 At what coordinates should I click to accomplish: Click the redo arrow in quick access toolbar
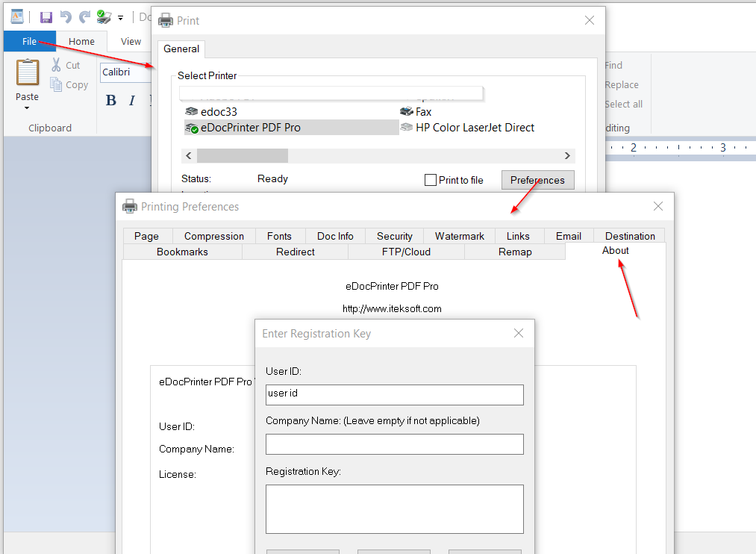tap(85, 17)
